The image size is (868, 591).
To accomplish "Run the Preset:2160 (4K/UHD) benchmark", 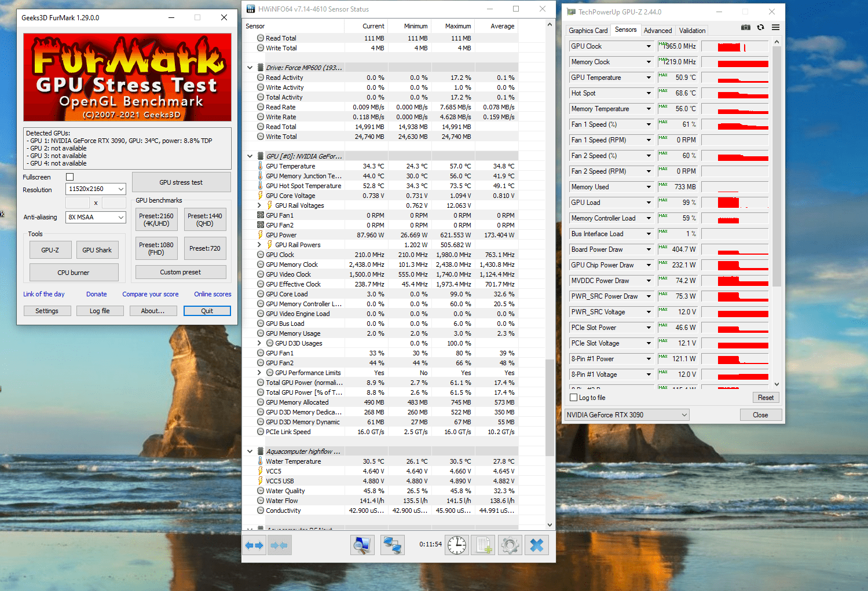I will pos(156,219).
